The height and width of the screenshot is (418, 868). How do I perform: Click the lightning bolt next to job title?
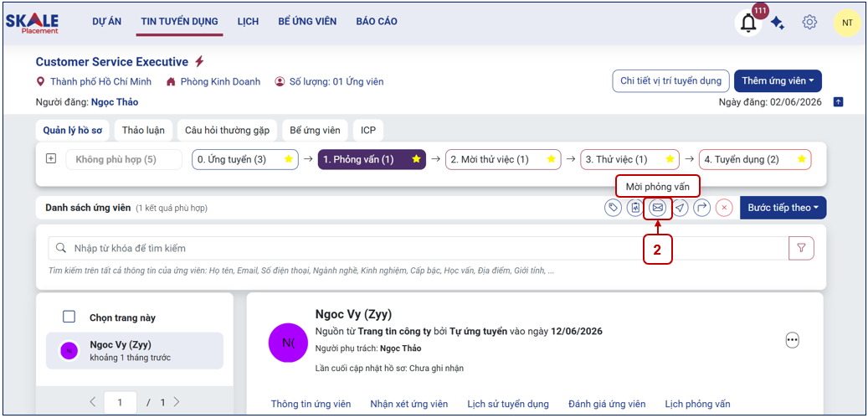coord(200,61)
